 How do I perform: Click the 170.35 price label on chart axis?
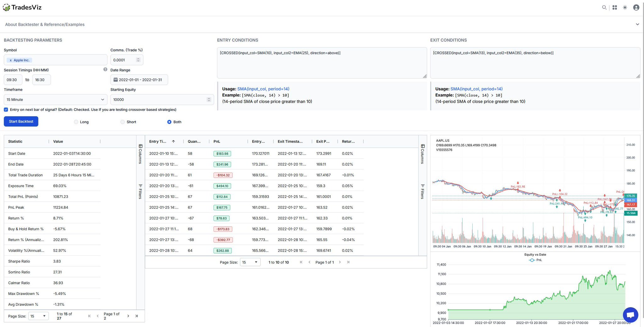tap(630, 196)
